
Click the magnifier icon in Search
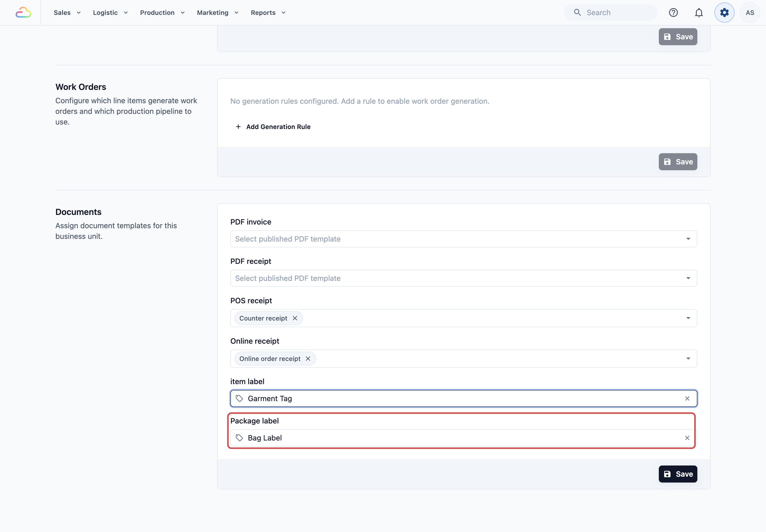pos(577,12)
